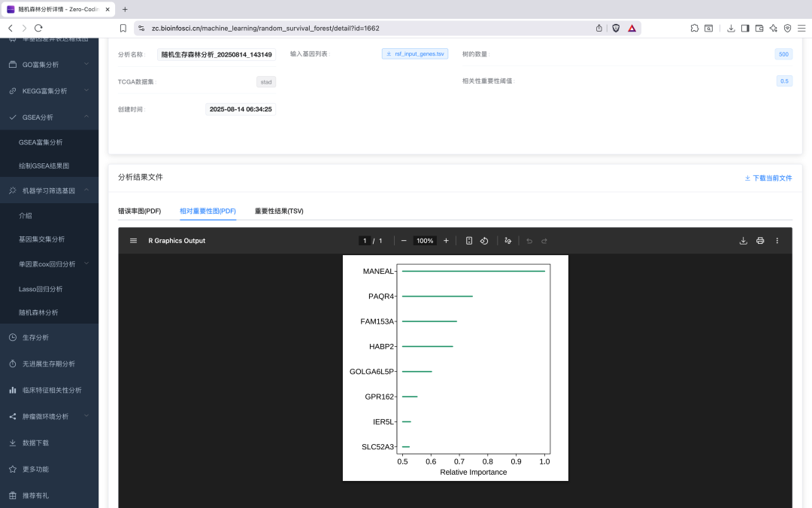Click the PDF viewer download icon
812x508 pixels.
point(743,241)
